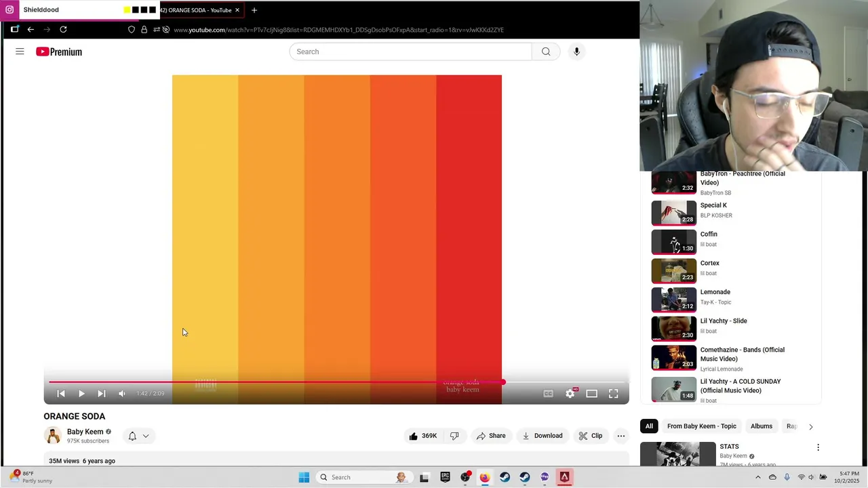Show more filter chips arrow
Viewport: 868px width, 488px height.
(810, 426)
